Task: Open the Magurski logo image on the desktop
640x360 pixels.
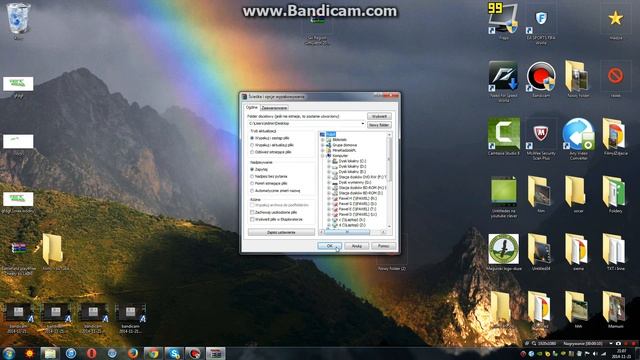Action: point(503,249)
